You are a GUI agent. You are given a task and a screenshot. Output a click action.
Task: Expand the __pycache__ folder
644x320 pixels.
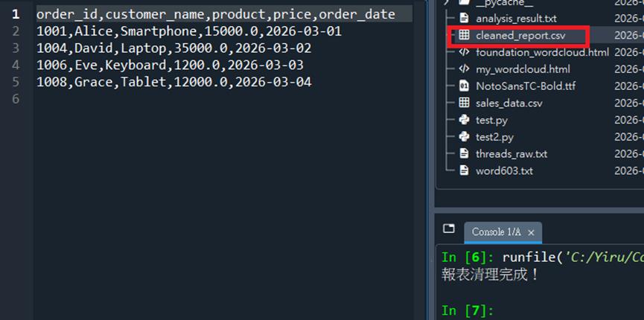point(447,2)
